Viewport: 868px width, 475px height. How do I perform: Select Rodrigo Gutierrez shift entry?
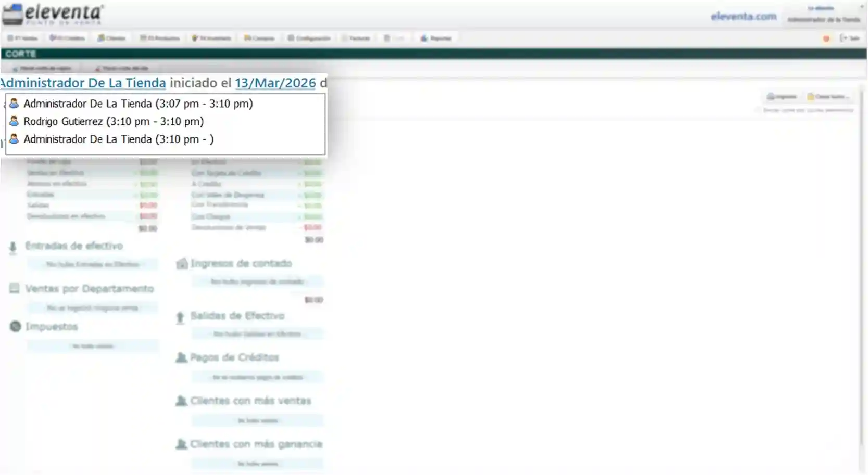click(x=166, y=121)
